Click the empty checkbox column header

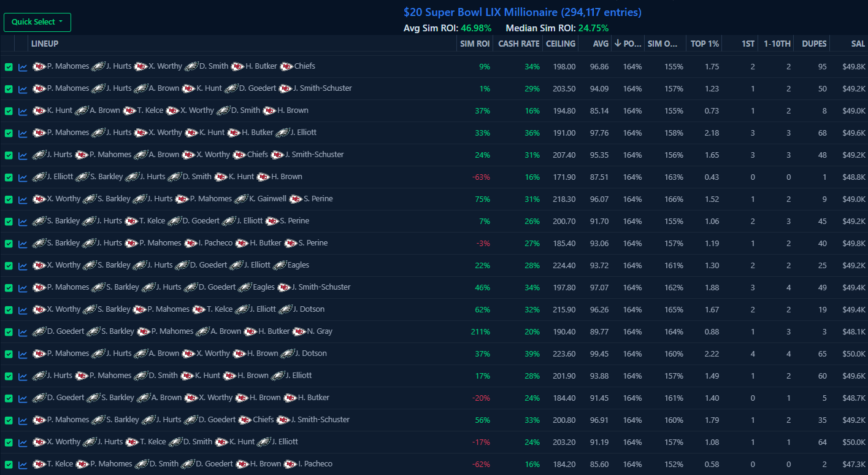(7, 44)
